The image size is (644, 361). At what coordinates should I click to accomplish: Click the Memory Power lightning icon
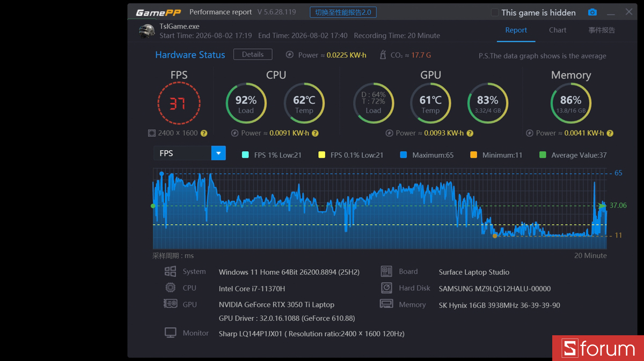tap(530, 133)
